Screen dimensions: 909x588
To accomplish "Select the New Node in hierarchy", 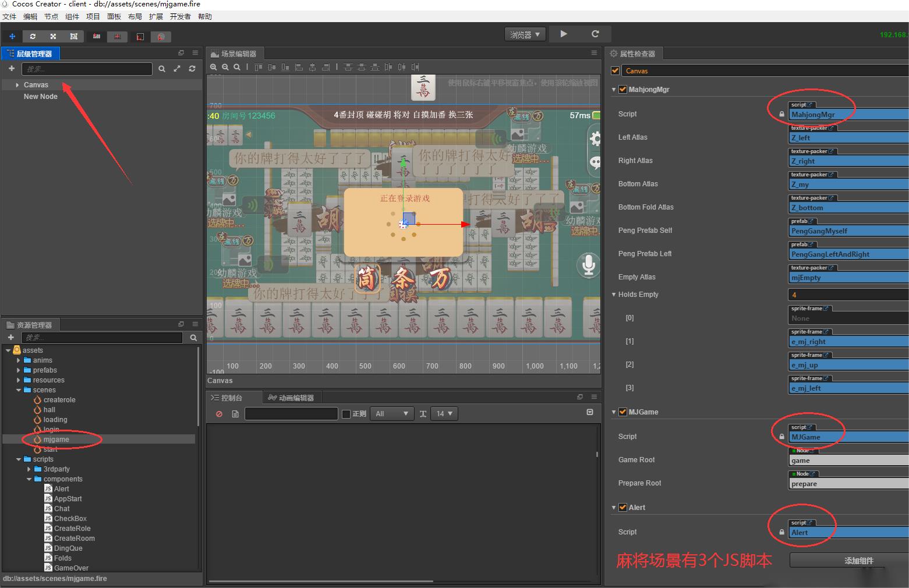I will [41, 97].
